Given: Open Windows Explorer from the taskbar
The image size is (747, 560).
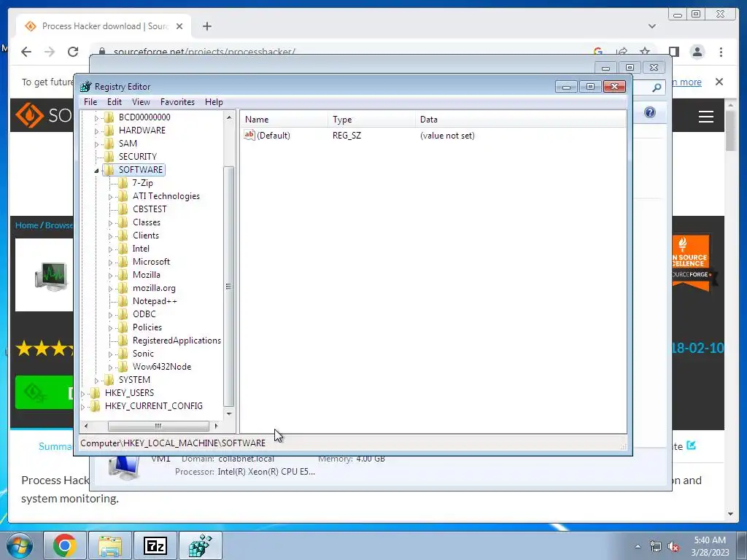Looking at the screenshot, I should [x=110, y=545].
